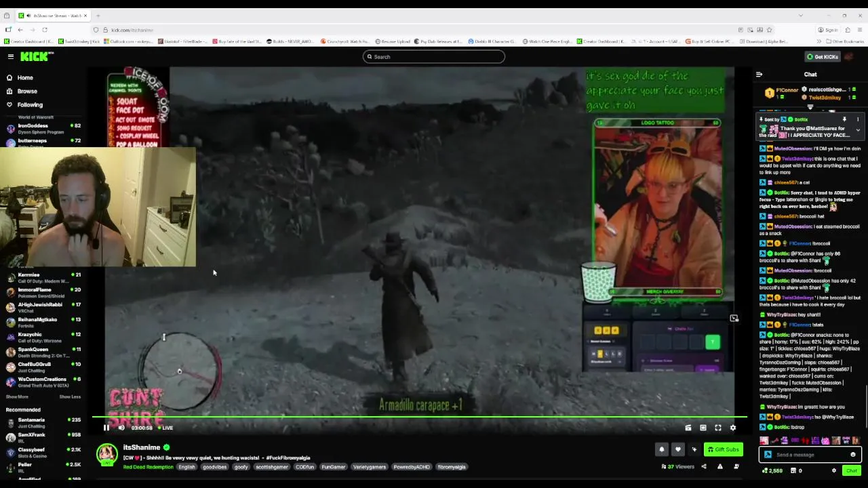The width and height of the screenshot is (868, 488).
Task: Expand the chat leaderboard arrow
Action: (810, 107)
